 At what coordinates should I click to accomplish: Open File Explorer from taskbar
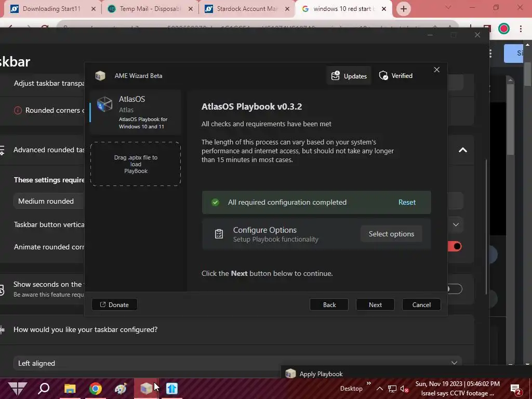(x=70, y=389)
